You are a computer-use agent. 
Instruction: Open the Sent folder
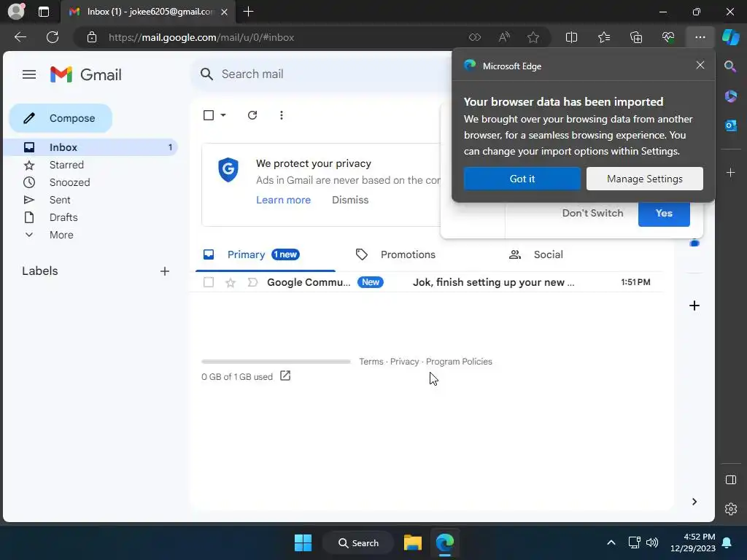point(60,200)
